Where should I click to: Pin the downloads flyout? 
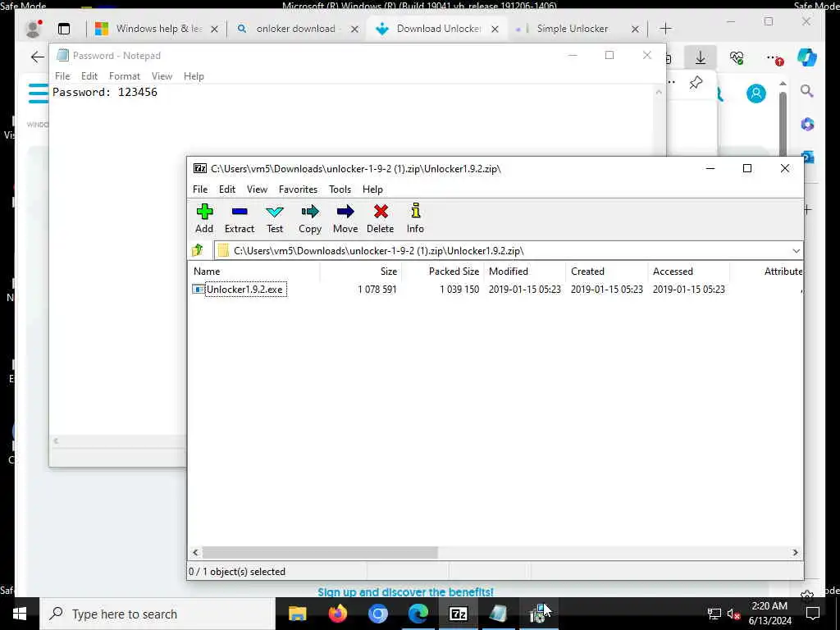click(696, 83)
